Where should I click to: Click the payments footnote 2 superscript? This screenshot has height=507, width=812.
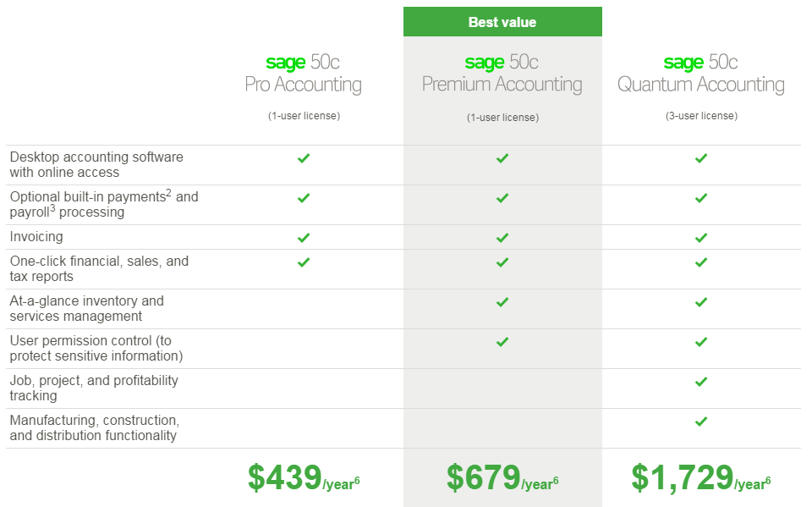tap(168, 193)
